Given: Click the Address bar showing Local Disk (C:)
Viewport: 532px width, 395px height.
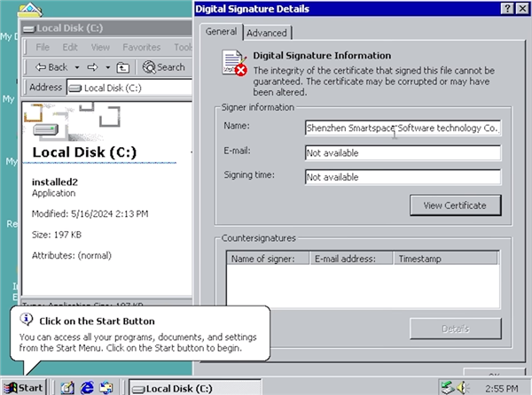Looking at the screenshot, I should coord(129,88).
